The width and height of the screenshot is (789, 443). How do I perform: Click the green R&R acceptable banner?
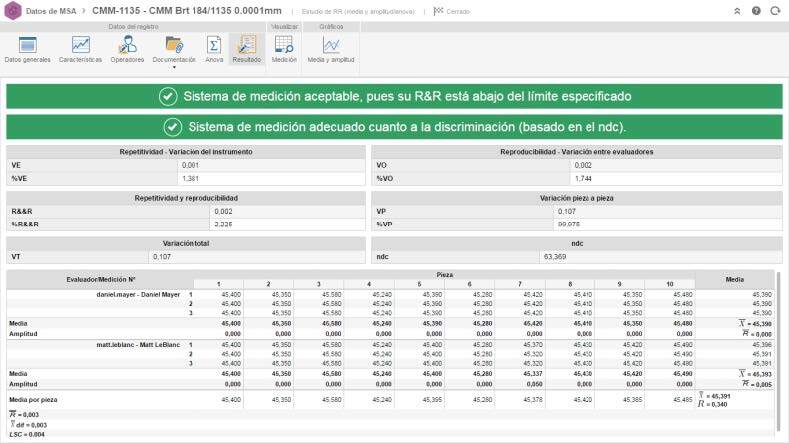[394, 97]
